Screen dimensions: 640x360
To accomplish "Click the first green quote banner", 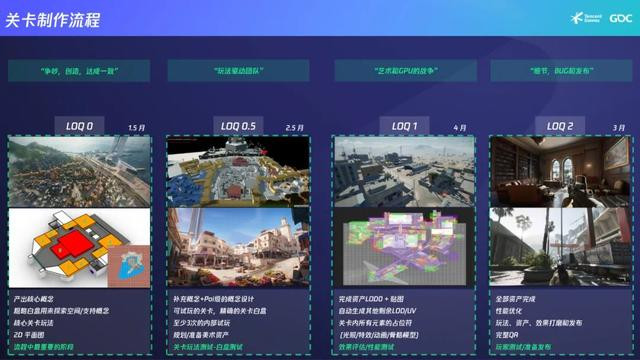I will (79, 71).
